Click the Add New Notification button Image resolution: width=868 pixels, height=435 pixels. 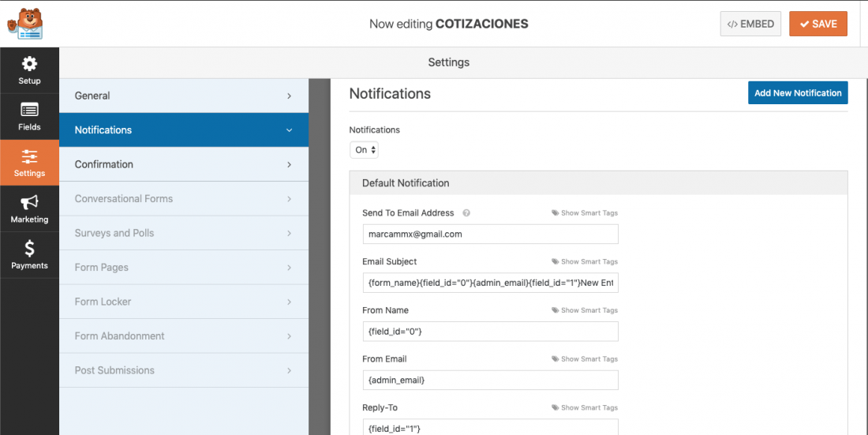(798, 93)
